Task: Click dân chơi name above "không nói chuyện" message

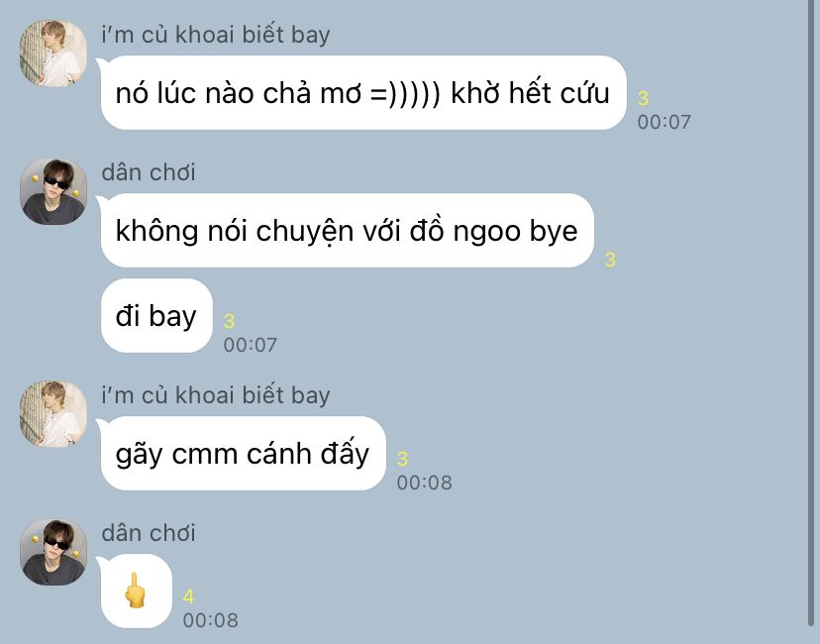Action: [x=149, y=172]
